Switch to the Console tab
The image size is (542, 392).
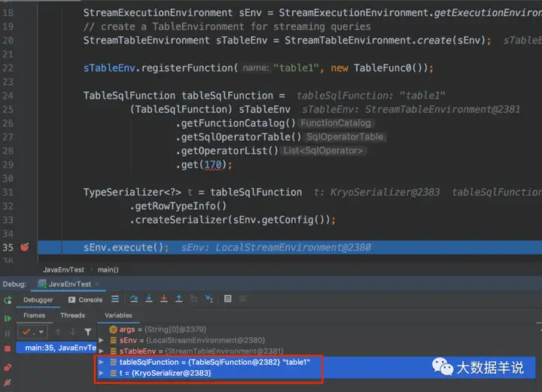click(85, 299)
